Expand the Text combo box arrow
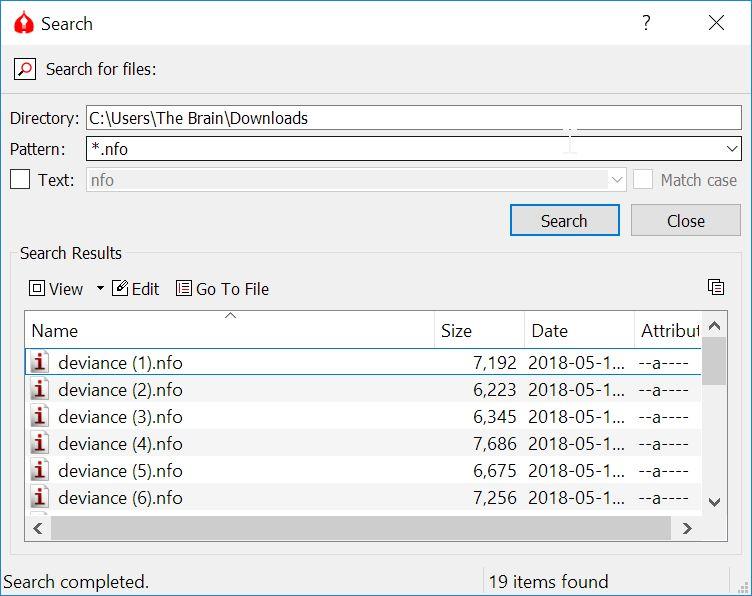Image resolution: width=752 pixels, height=596 pixels. pos(616,180)
